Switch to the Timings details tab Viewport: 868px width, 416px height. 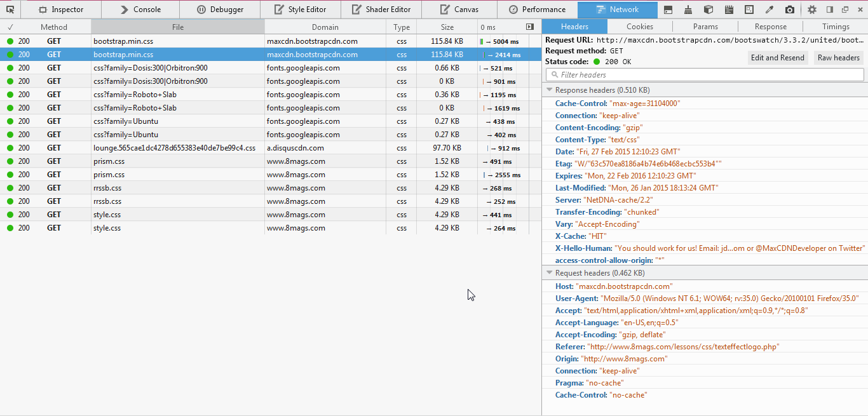(836, 27)
